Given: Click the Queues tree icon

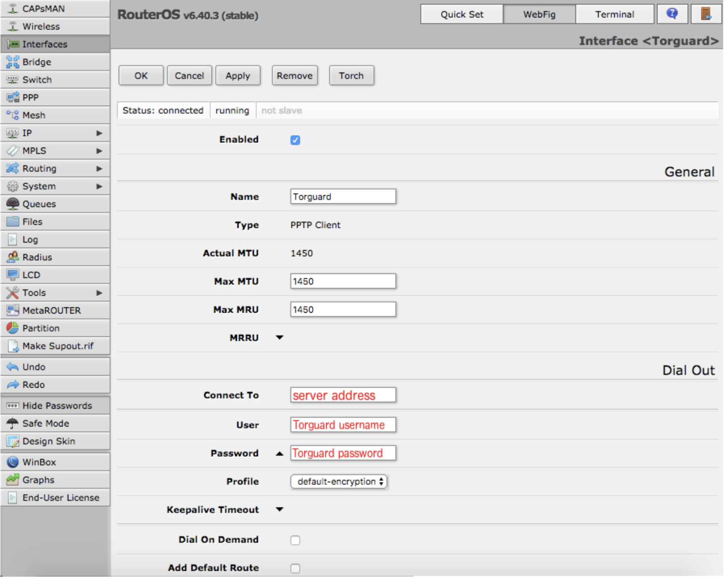Looking at the screenshot, I should (x=13, y=204).
